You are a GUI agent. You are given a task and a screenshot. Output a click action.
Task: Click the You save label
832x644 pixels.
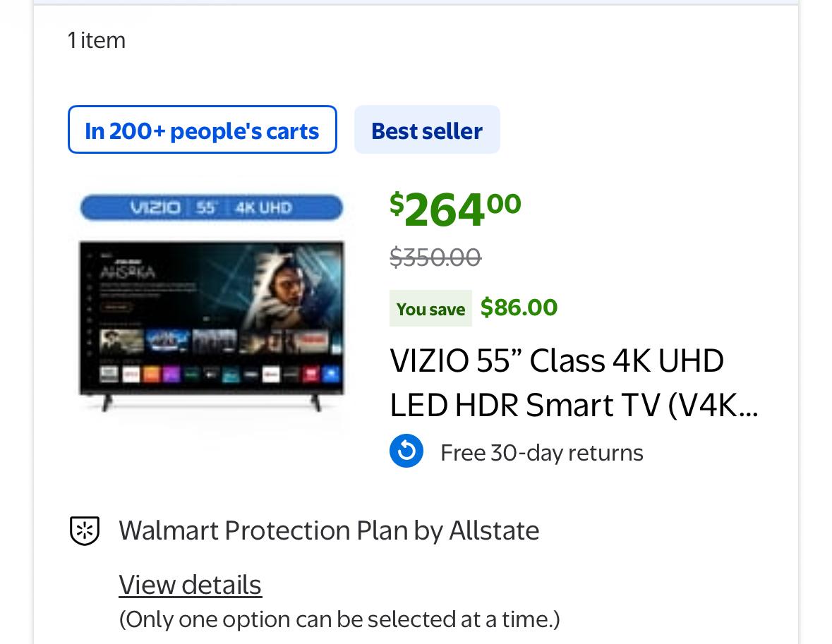point(430,309)
